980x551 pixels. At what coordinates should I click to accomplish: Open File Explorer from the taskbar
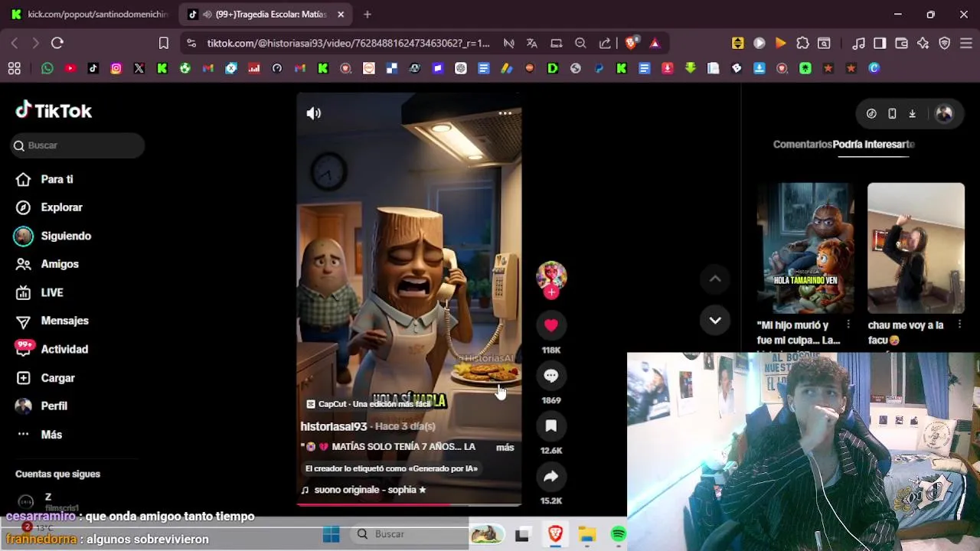click(x=586, y=534)
